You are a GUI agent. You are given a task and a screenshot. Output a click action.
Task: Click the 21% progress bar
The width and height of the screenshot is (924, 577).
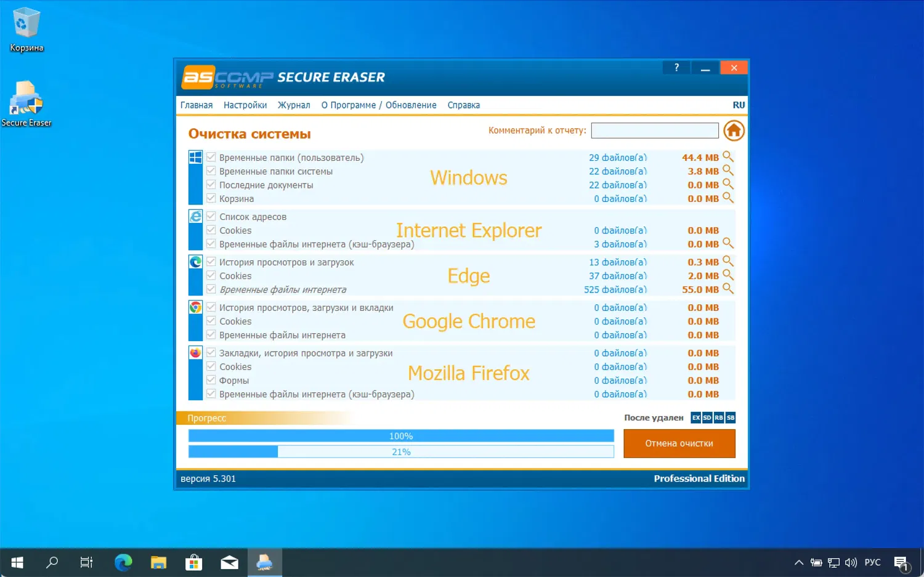[x=400, y=451]
